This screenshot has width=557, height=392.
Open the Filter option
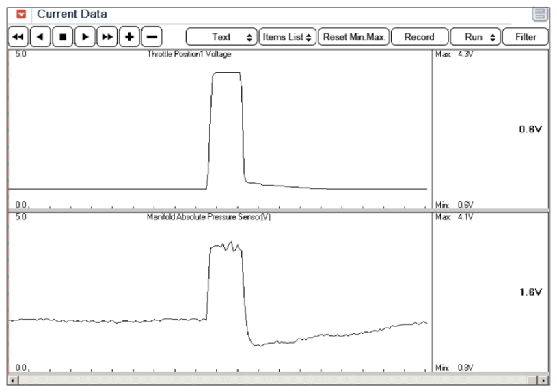(x=526, y=37)
